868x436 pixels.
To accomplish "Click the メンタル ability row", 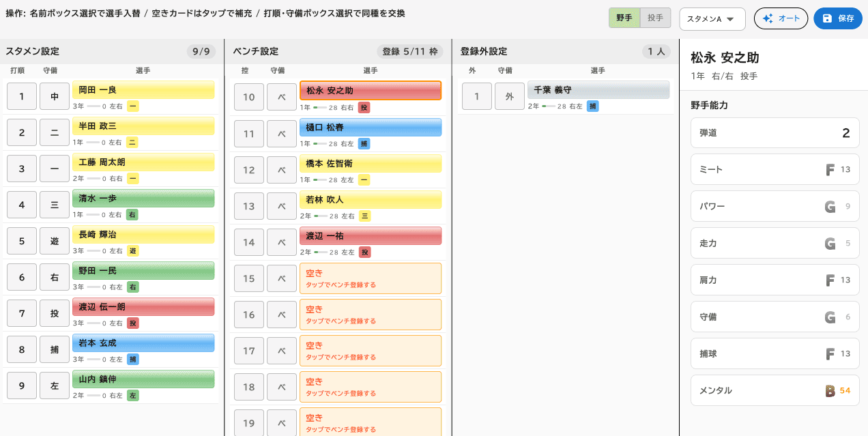I will 775,390.
